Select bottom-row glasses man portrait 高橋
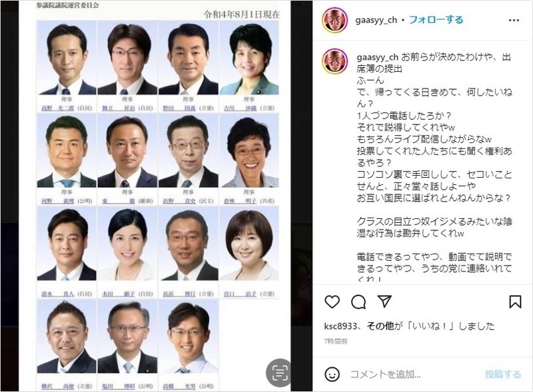 pyautogui.click(x=189, y=337)
